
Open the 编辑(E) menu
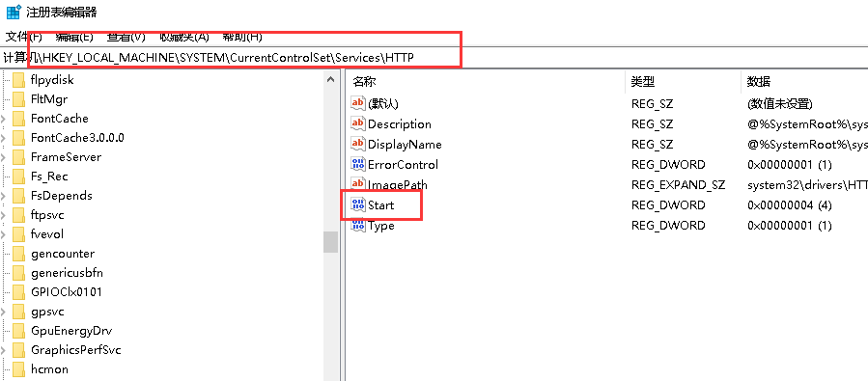pyautogui.click(x=74, y=37)
